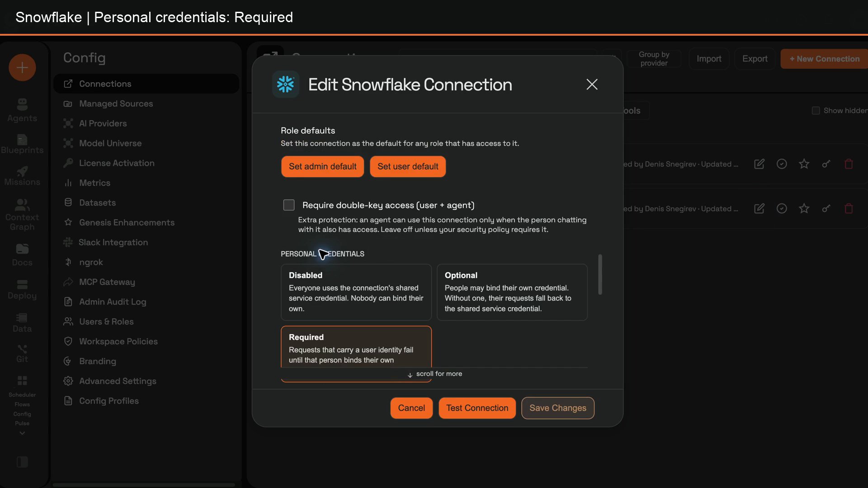Open Connections in the Config menu
Image resolution: width=868 pixels, height=488 pixels.
point(146,84)
